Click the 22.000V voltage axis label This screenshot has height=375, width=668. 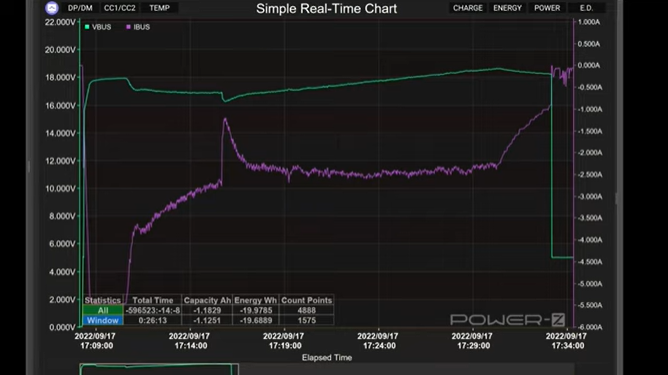[x=60, y=22]
